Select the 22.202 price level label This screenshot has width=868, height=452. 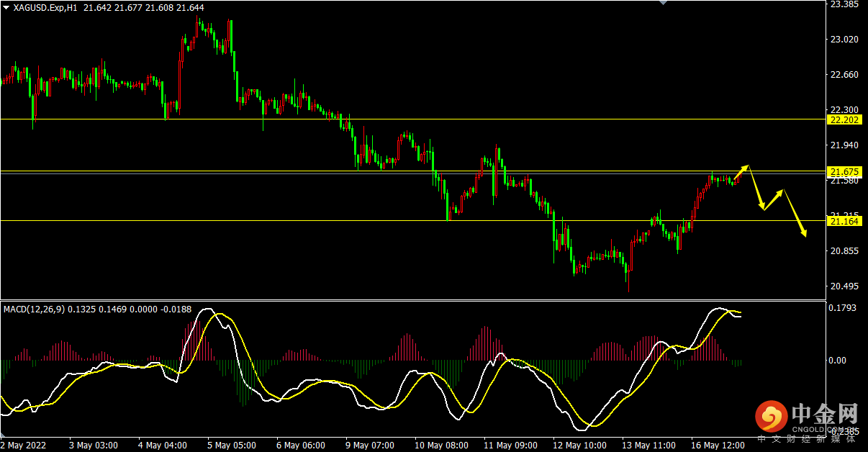(x=843, y=119)
